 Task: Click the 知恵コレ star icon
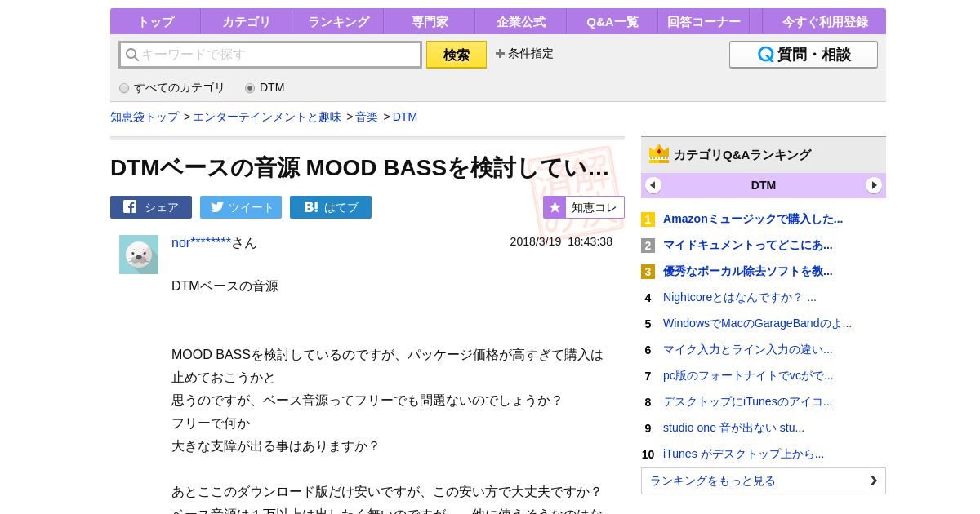tap(555, 207)
